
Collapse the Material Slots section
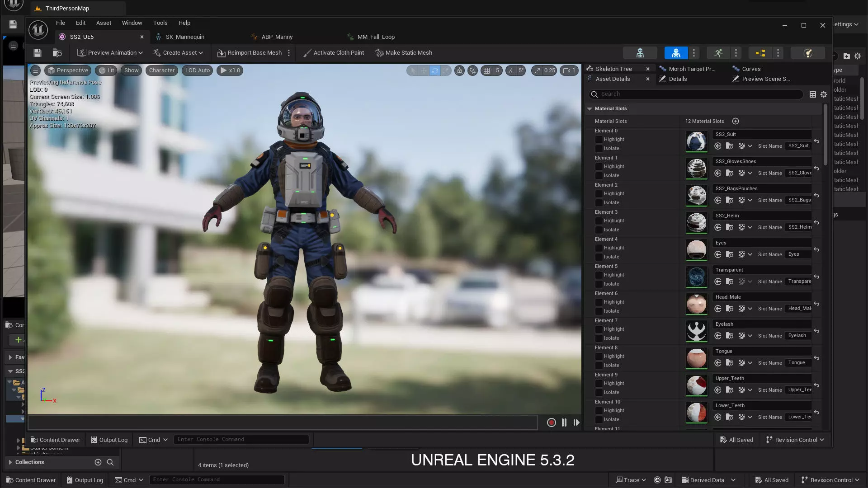click(590, 109)
